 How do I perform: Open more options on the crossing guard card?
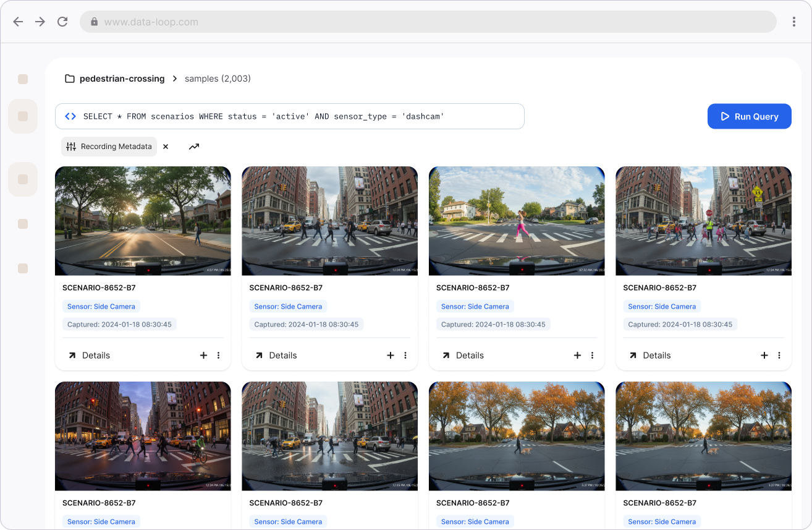[x=779, y=356]
